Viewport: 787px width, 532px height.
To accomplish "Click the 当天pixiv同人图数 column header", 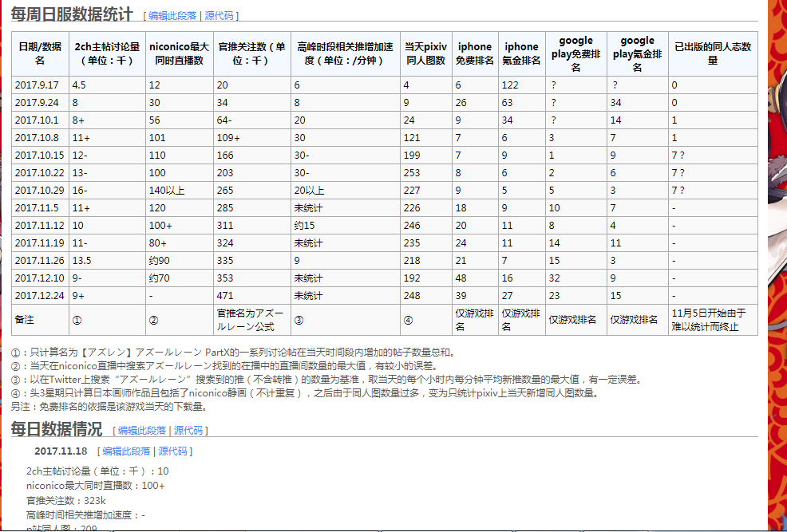I will coord(425,53).
